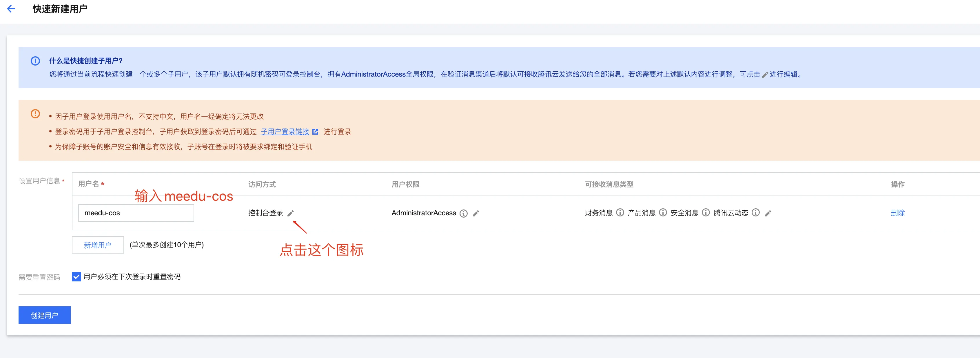Go back using the blue arrow

click(11, 9)
